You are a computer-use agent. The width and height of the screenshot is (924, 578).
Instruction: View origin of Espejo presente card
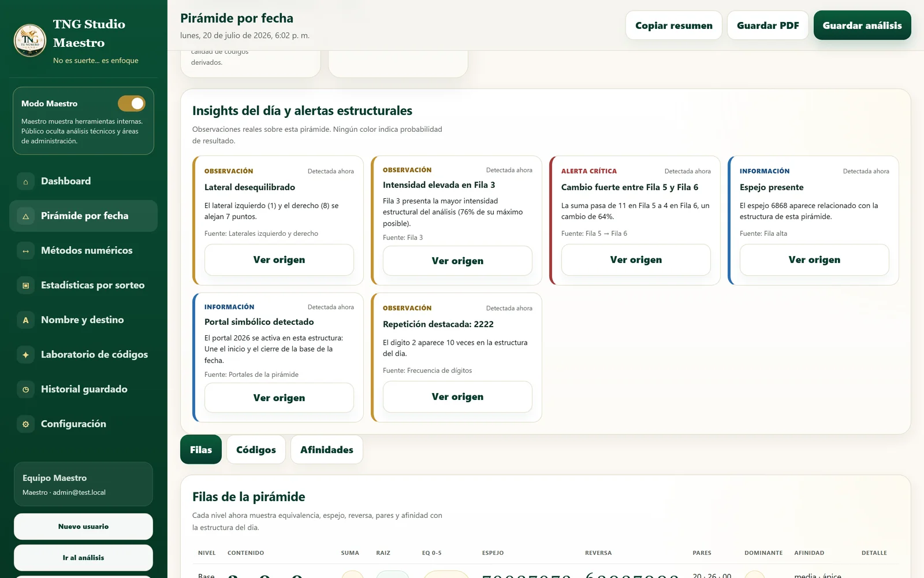pos(814,260)
